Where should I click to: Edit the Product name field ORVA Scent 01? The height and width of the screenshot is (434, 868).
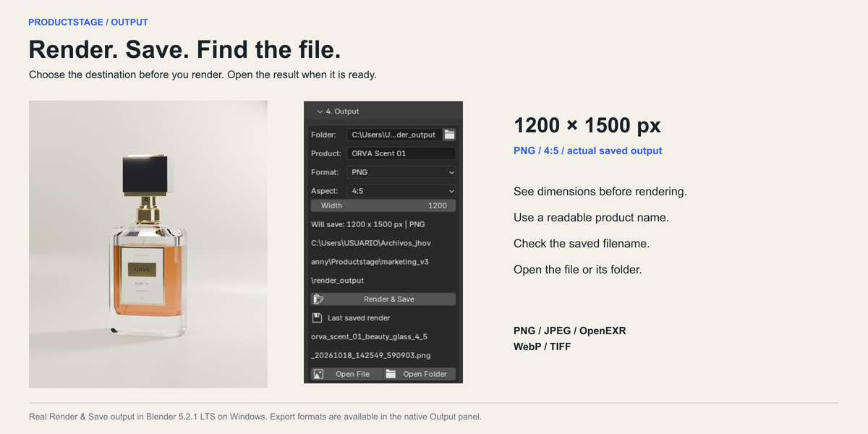click(401, 153)
